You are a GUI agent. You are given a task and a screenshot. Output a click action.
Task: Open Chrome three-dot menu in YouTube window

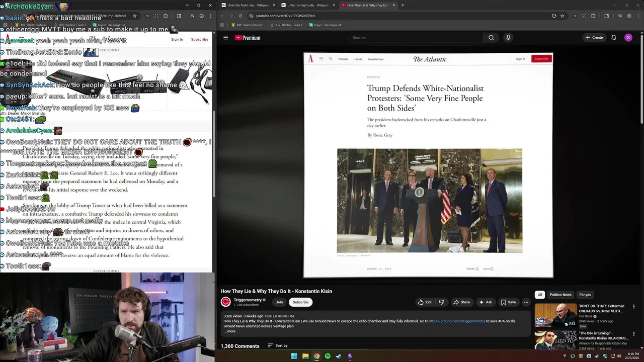[638, 16]
